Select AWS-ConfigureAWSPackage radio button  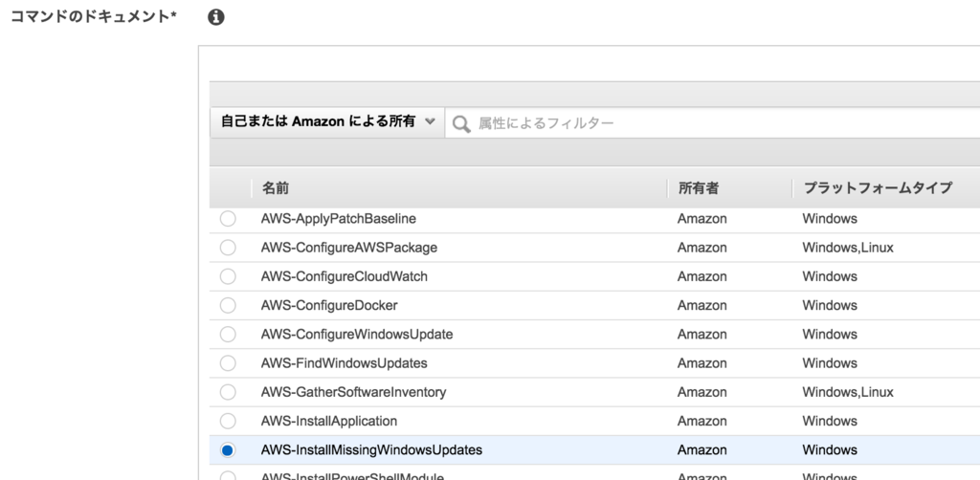click(228, 248)
